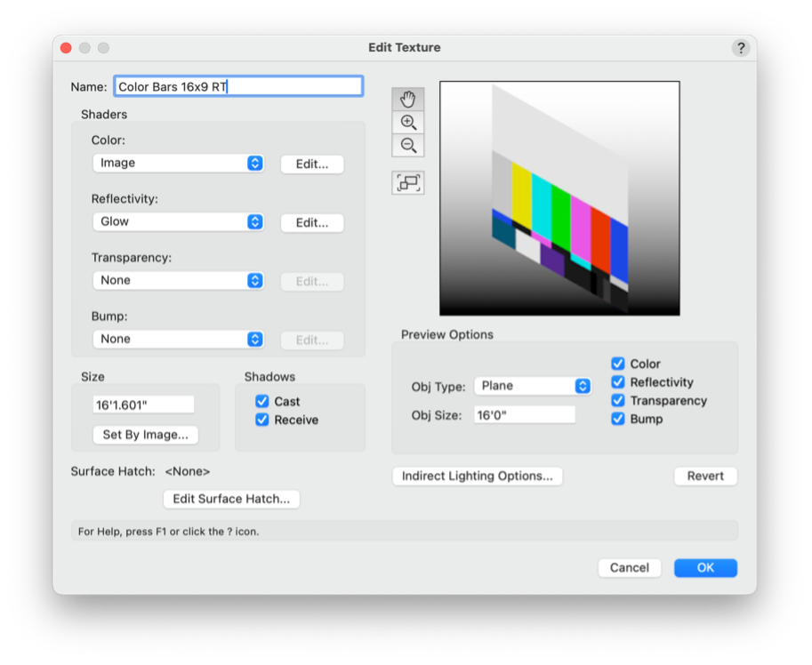Toggle the Cast shadows checkbox
Viewport: 812px width, 665px height.
pos(262,402)
